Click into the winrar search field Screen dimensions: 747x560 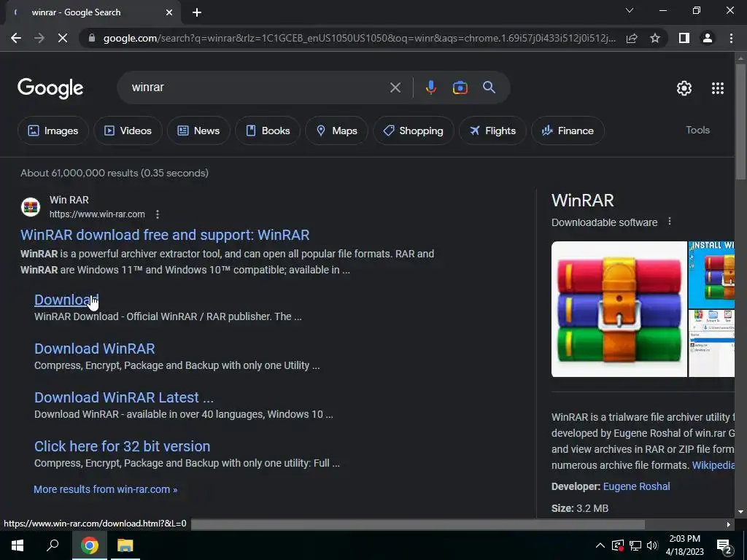(x=258, y=87)
